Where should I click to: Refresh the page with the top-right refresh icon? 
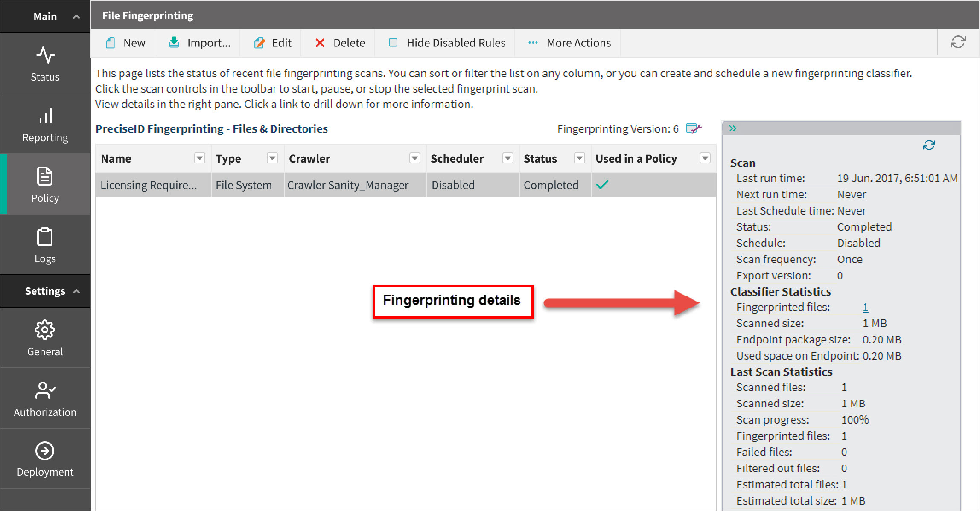958,42
